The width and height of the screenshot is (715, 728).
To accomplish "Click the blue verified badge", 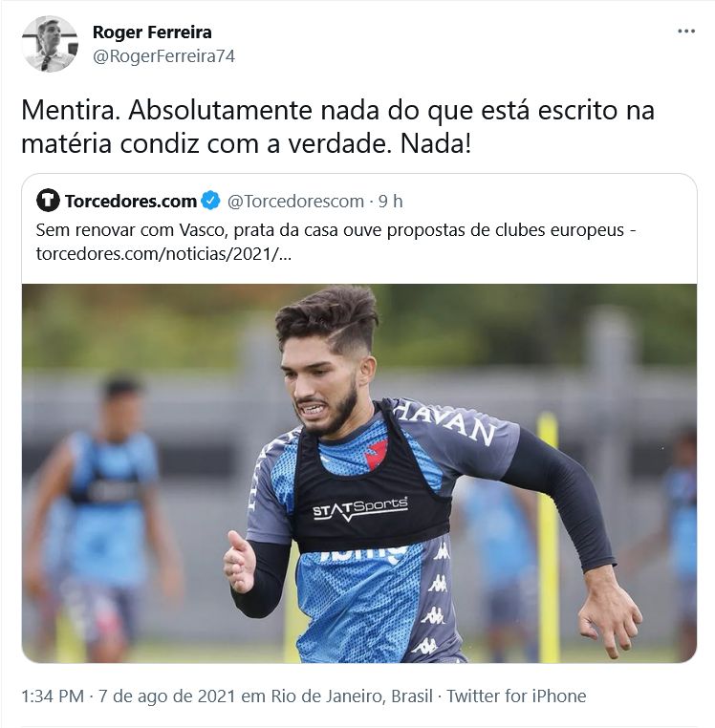I will pos(210,201).
